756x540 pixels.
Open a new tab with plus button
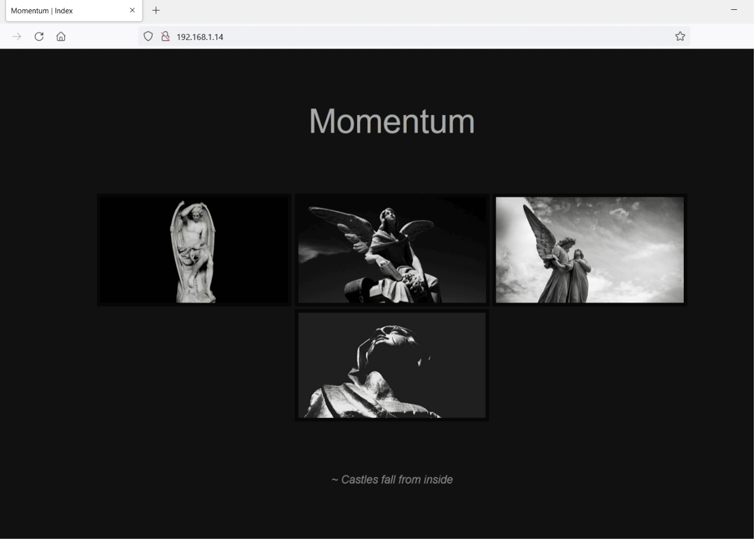156,10
